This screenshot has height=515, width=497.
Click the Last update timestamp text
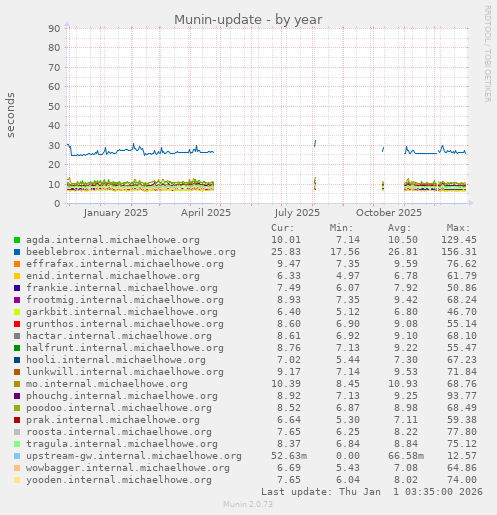(372, 492)
